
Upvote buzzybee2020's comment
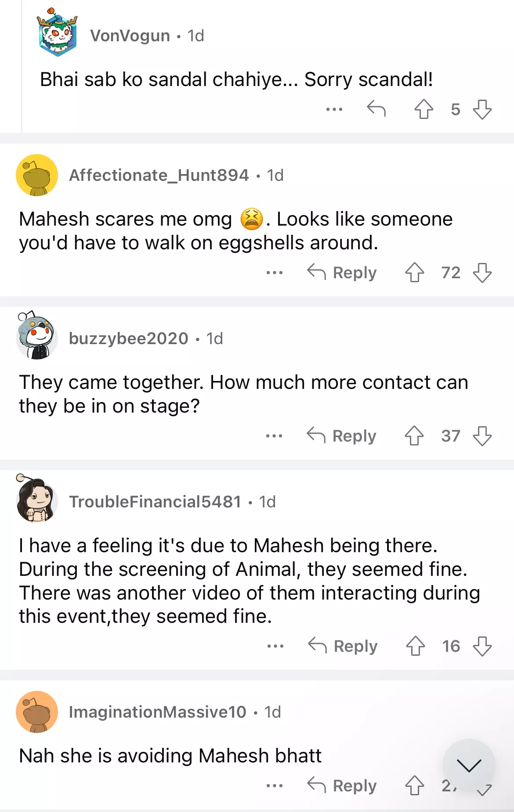[414, 436]
